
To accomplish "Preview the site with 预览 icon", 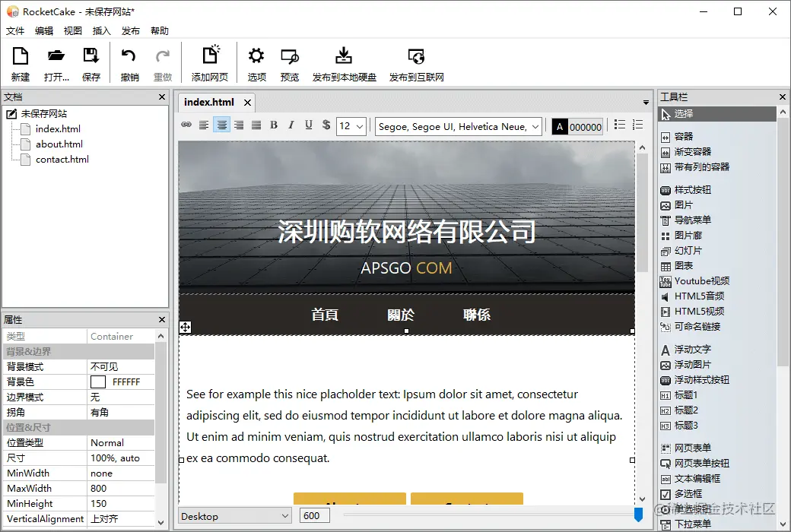I will coord(290,63).
